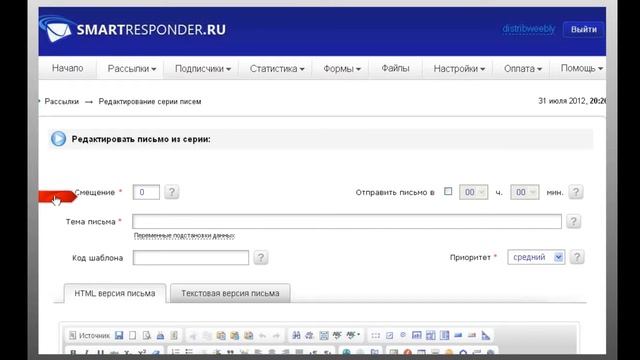Switch to HTML версия письма tab
Viewport: 640px width, 360px height.
click(115, 293)
